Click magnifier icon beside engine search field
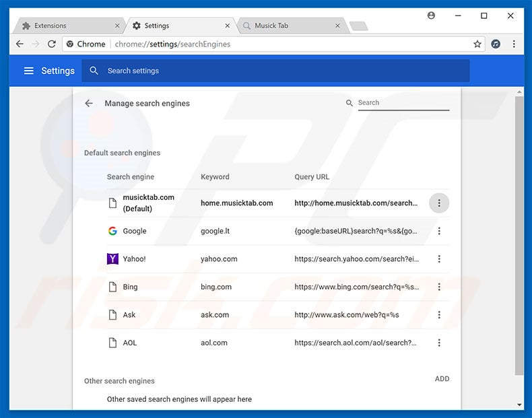This screenshot has height=418, width=532. click(349, 103)
